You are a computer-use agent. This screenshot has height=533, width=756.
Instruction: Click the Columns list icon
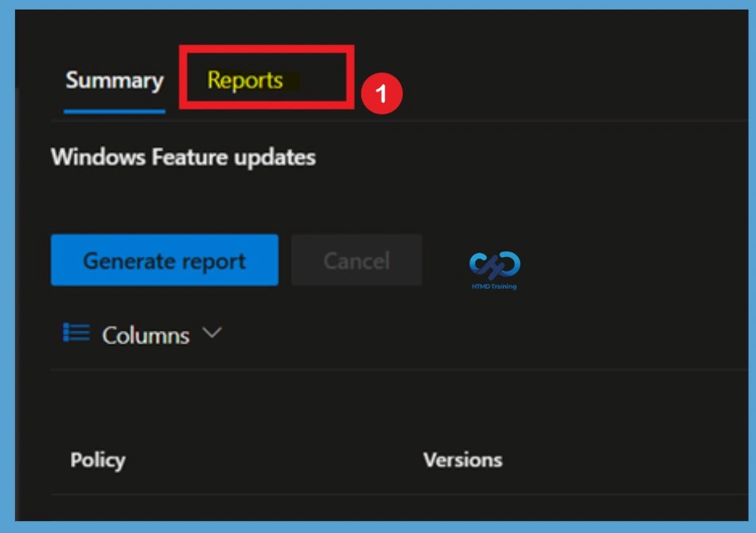(76, 333)
